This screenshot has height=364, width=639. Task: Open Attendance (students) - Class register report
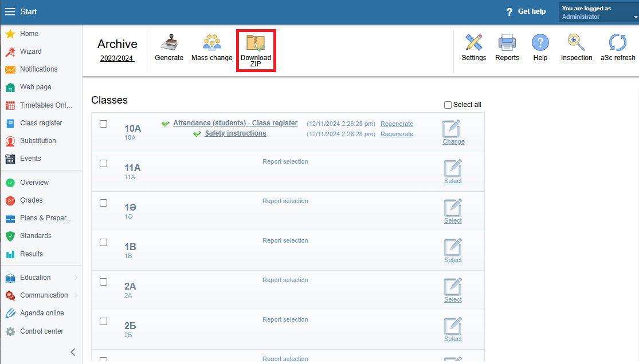(x=235, y=123)
